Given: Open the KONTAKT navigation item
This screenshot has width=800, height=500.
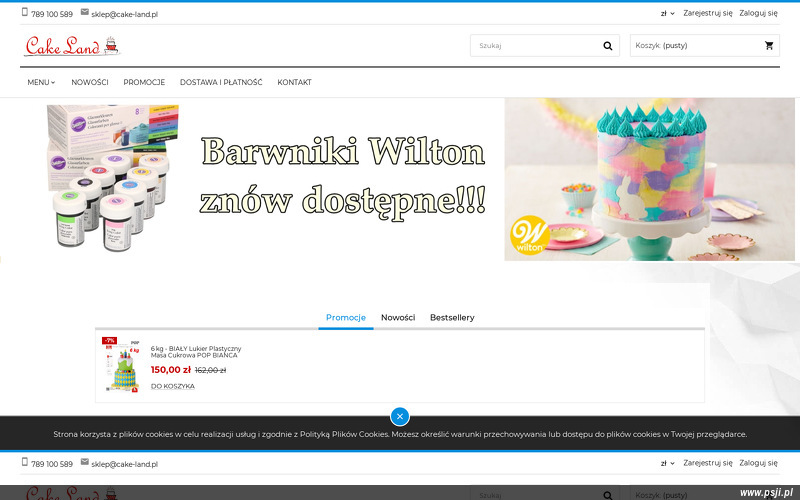Looking at the screenshot, I should click(294, 82).
